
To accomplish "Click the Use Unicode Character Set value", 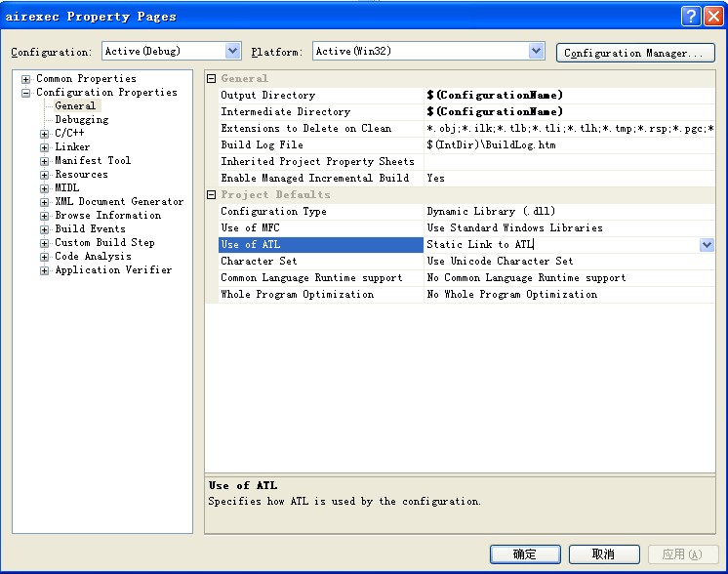I will pyautogui.click(x=500, y=261).
